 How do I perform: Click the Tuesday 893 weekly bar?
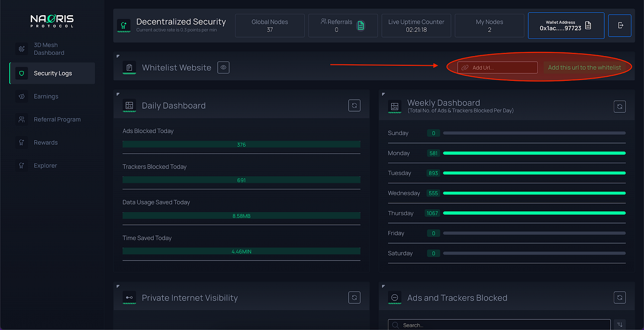pos(534,173)
